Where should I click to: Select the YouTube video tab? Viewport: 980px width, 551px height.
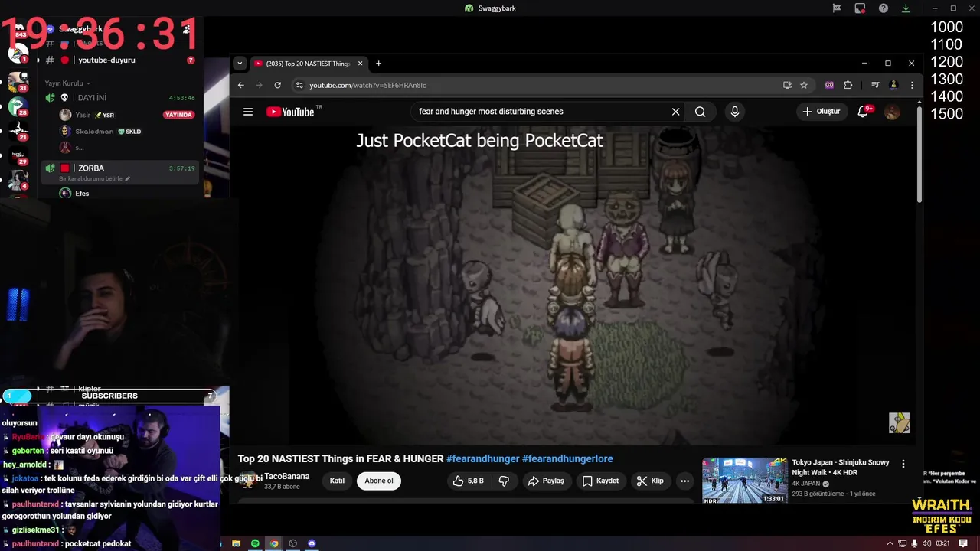308,64
